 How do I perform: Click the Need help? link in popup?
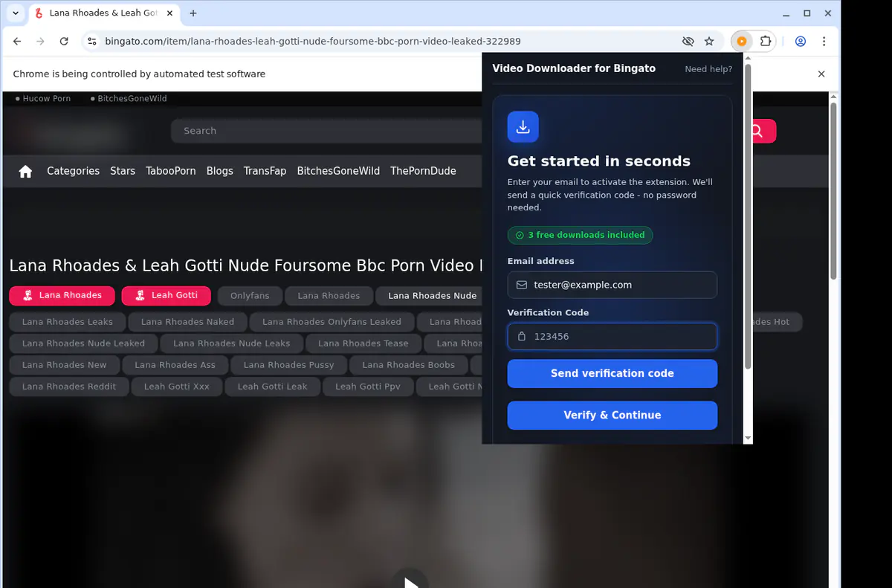708,69
